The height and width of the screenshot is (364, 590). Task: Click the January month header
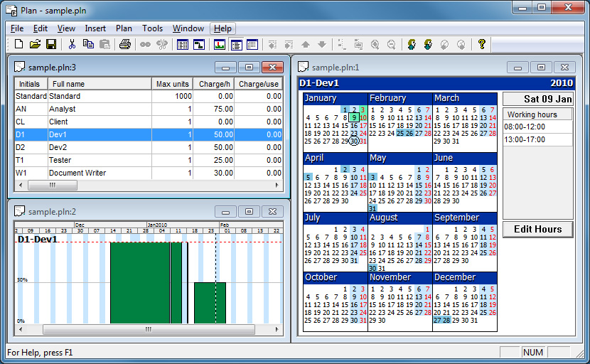(x=336, y=99)
